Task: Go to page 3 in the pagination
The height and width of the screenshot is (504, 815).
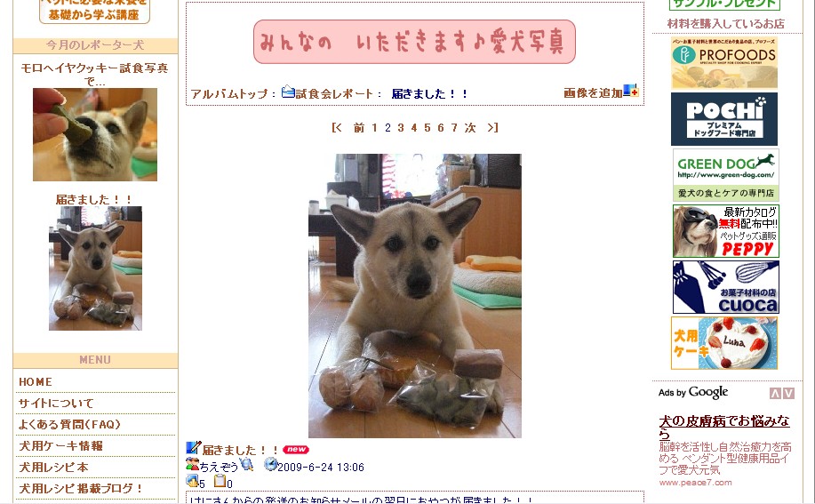Action: [x=401, y=127]
